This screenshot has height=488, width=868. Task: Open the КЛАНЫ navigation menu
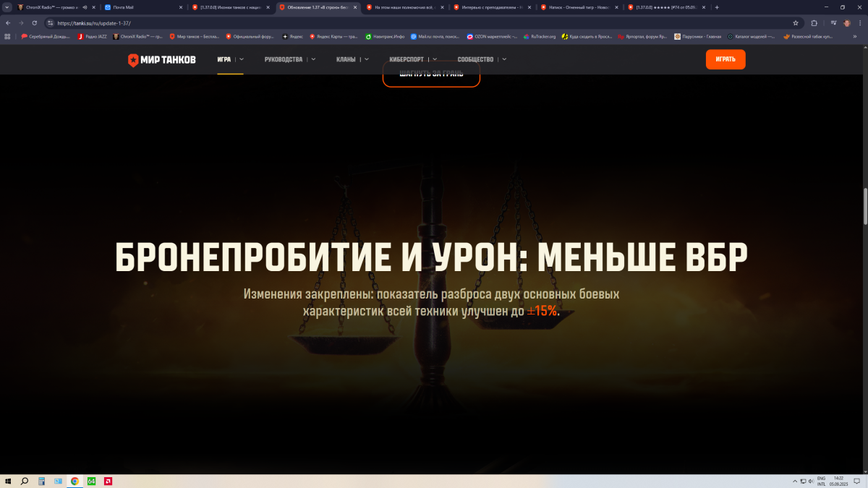coord(346,59)
